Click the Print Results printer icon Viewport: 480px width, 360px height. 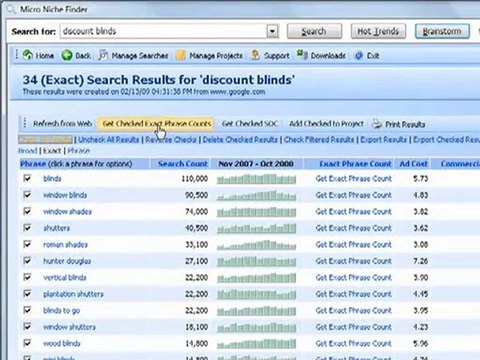coord(377,124)
